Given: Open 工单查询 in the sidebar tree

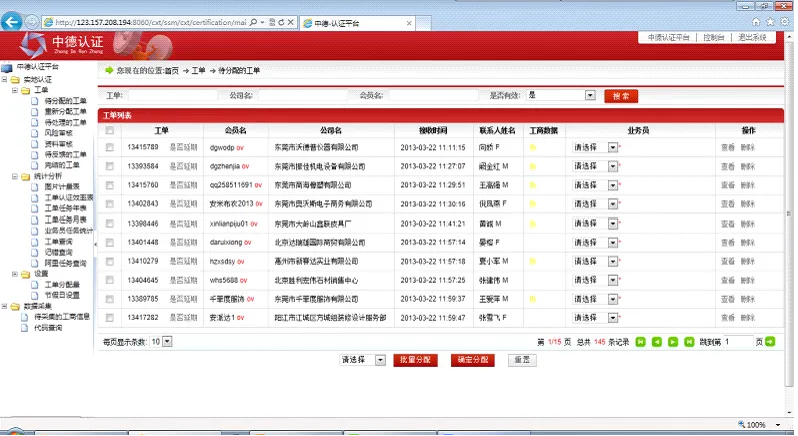Looking at the screenshot, I should point(59,242).
